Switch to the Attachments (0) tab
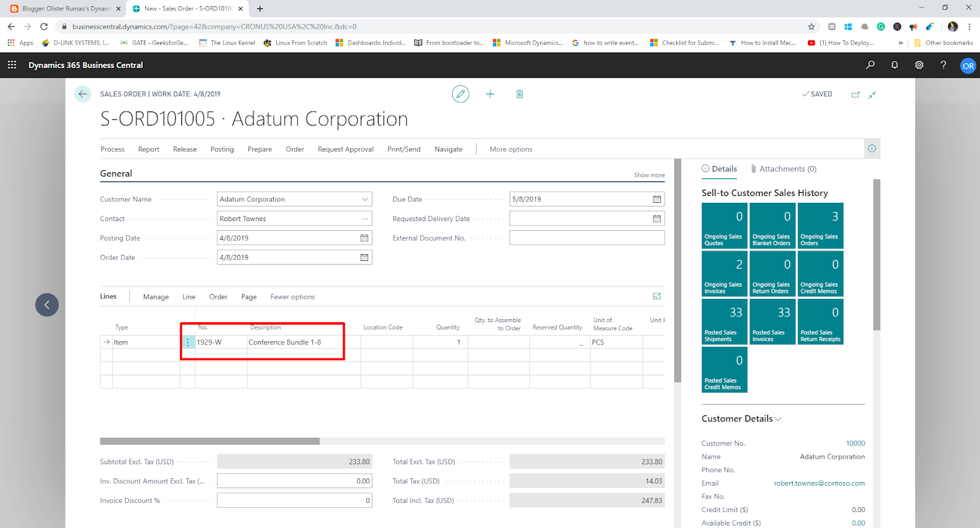This screenshot has width=980, height=528. [784, 169]
